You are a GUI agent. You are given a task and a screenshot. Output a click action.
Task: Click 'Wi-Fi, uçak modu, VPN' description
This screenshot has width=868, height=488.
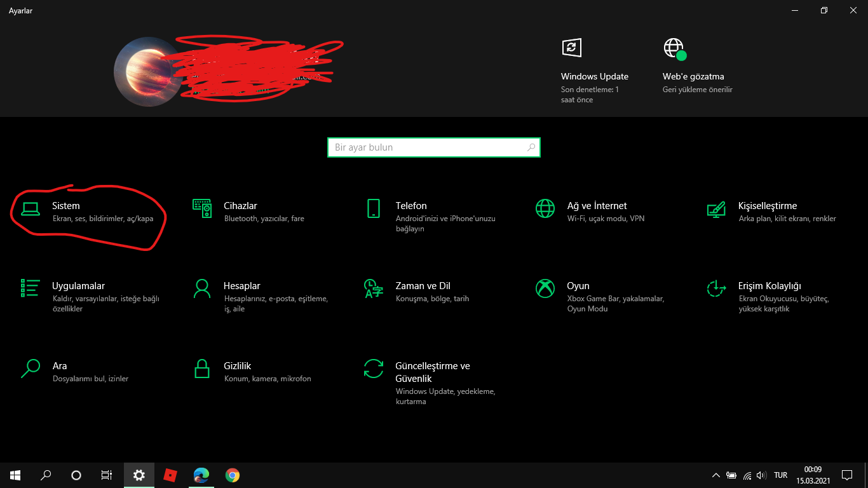(606, 219)
